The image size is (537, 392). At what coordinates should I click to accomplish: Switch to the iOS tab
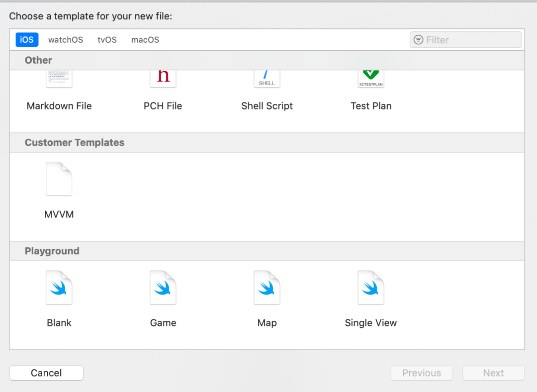(27, 40)
